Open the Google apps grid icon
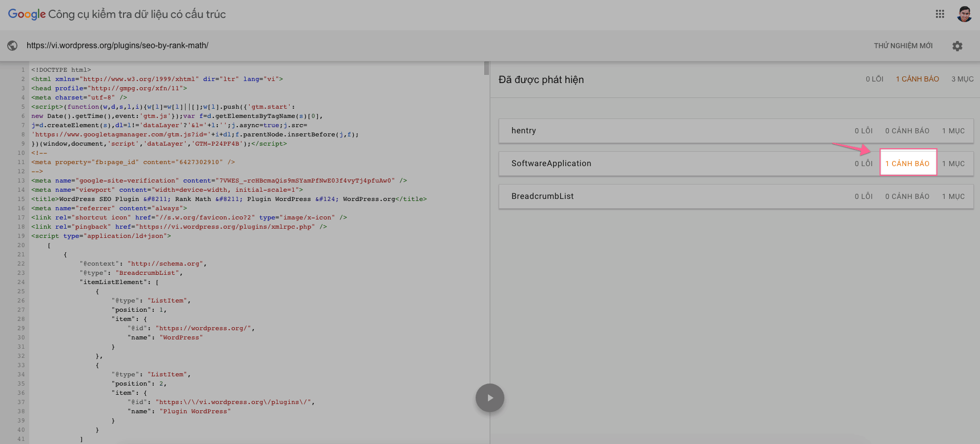 940,14
